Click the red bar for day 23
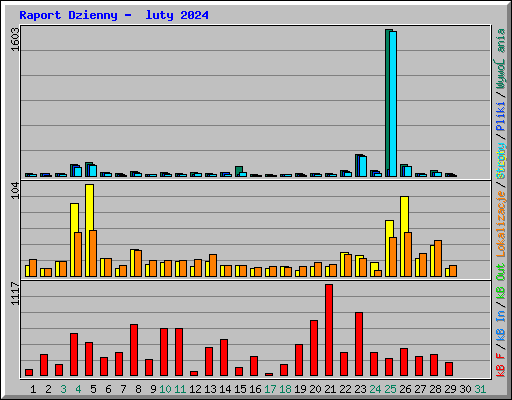The image size is (512, 400). [359, 344]
